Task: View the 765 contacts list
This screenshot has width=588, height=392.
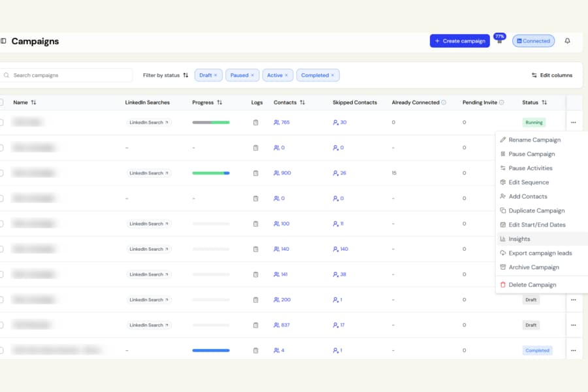Action: coord(282,122)
